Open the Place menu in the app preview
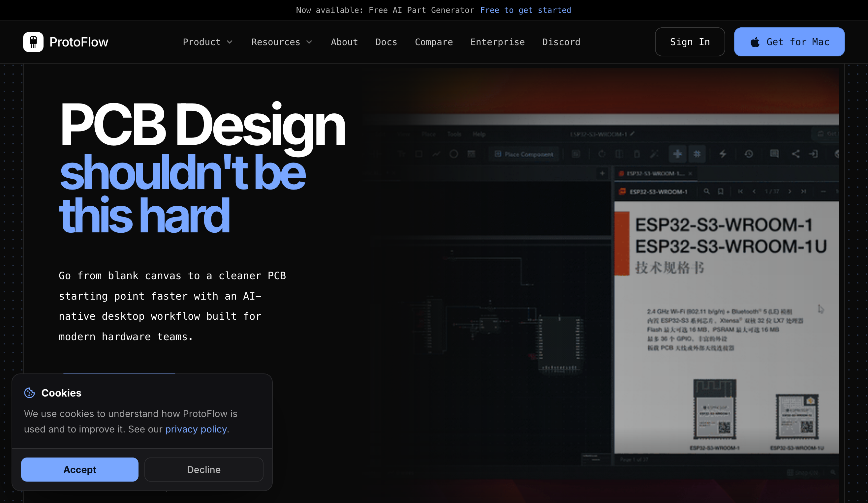 tap(428, 134)
